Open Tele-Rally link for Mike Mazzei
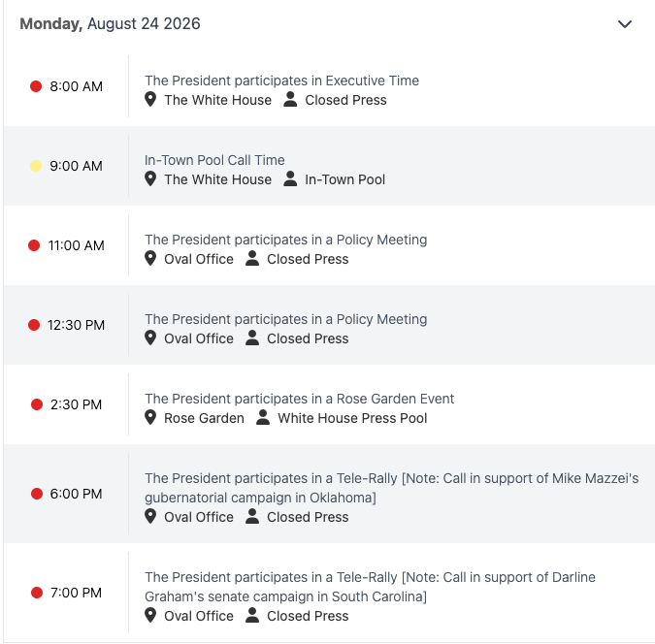 (391, 488)
